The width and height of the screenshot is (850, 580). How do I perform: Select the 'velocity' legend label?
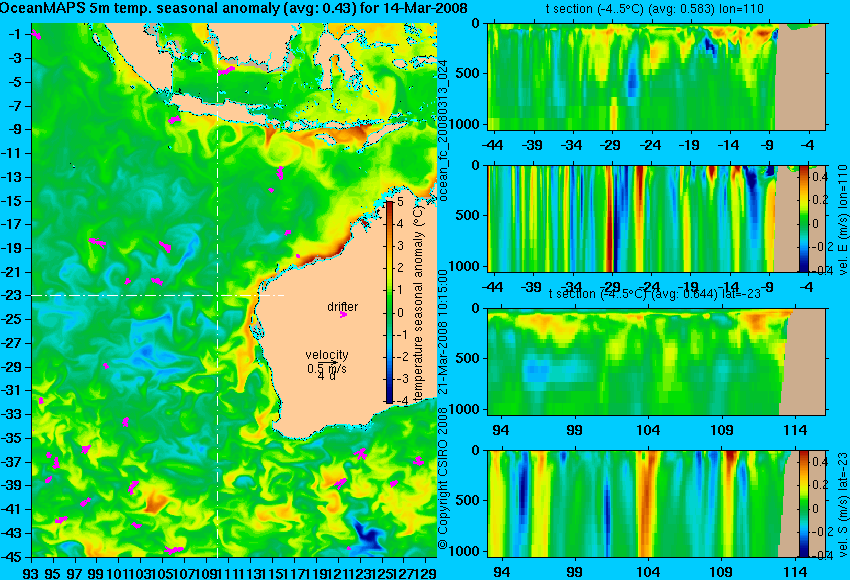click(x=327, y=355)
